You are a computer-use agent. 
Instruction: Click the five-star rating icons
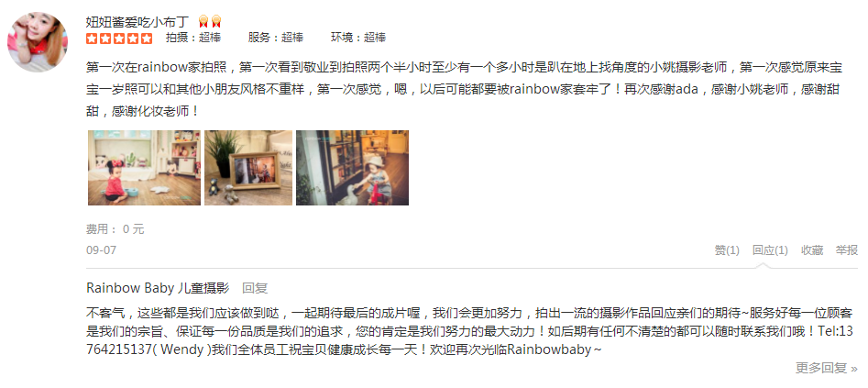point(119,39)
